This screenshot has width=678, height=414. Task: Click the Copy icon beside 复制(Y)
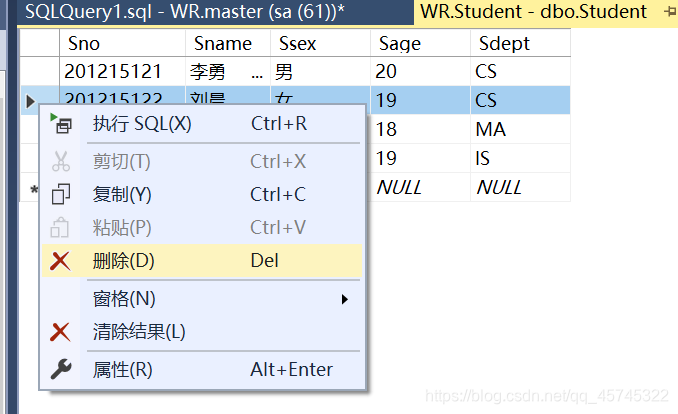61,194
